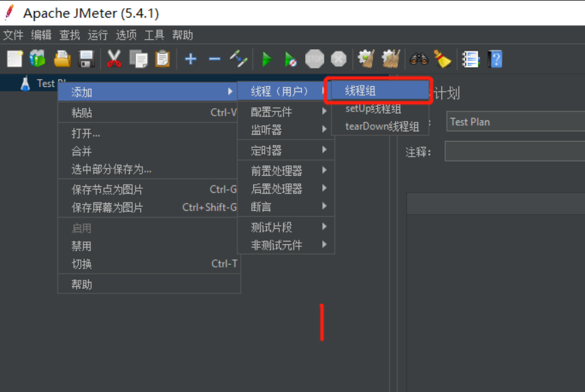Clear all results with double broom icon

(x=391, y=59)
